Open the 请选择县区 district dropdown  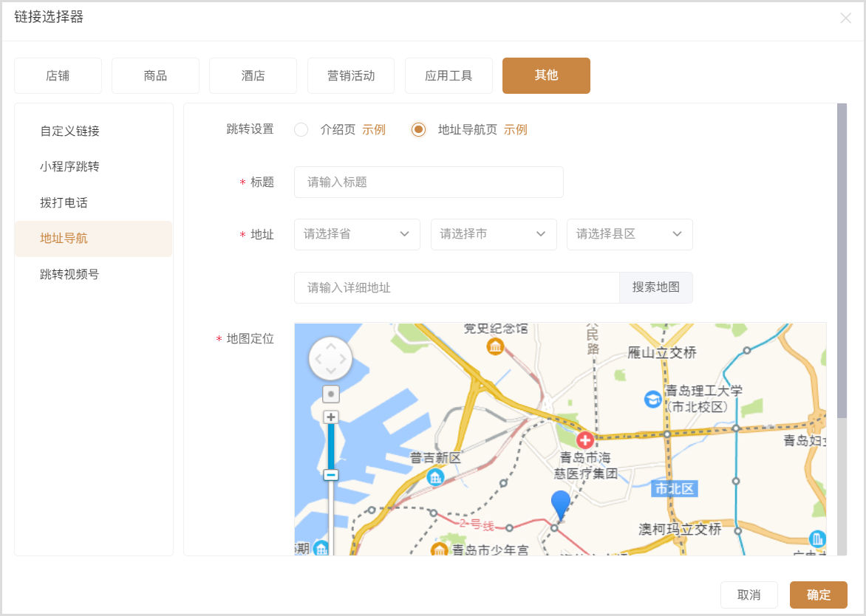[630, 234]
